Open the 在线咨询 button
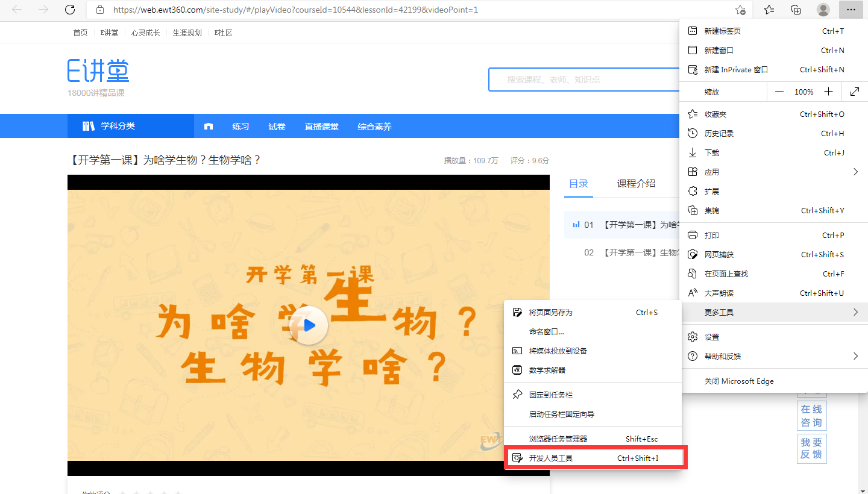Screen dimensions: 868x494 coord(811,415)
